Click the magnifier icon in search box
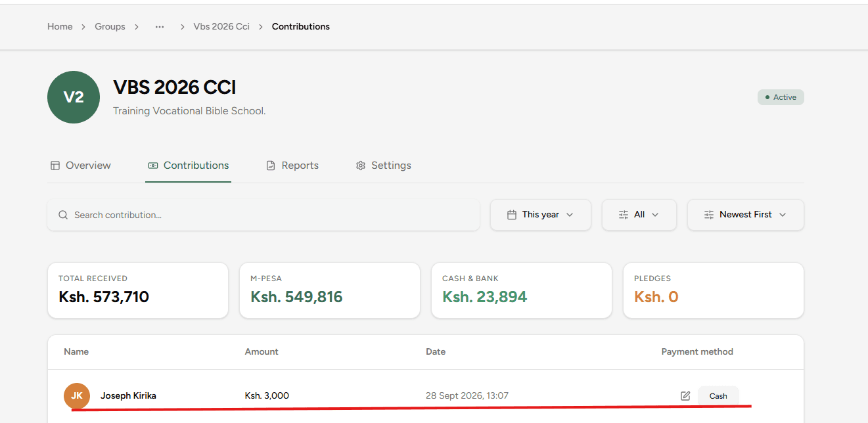 63,215
